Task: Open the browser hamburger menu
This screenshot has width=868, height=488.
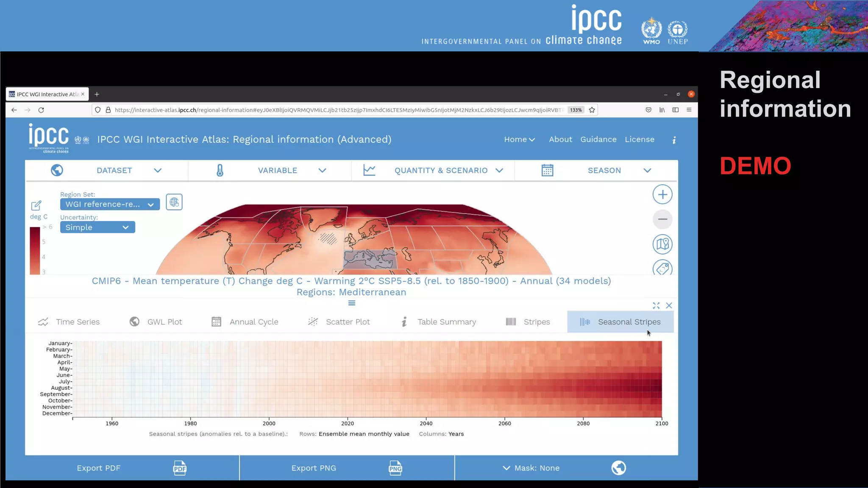Action: point(689,110)
